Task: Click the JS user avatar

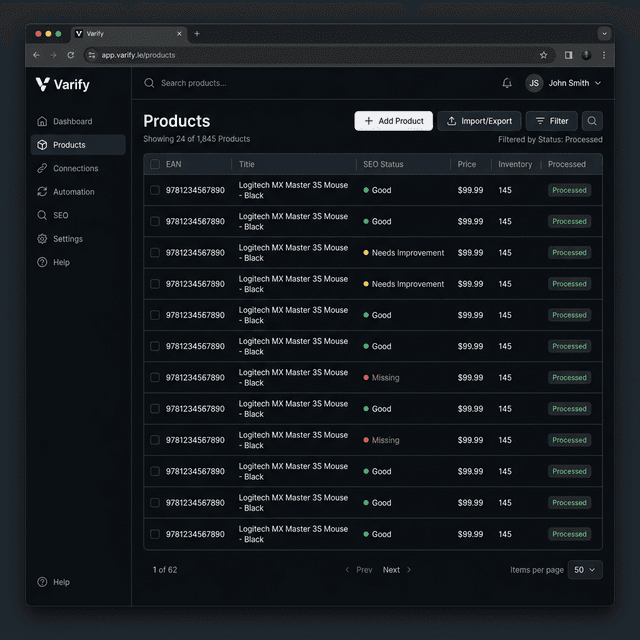Action: pyautogui.click(x=534, y=83)
